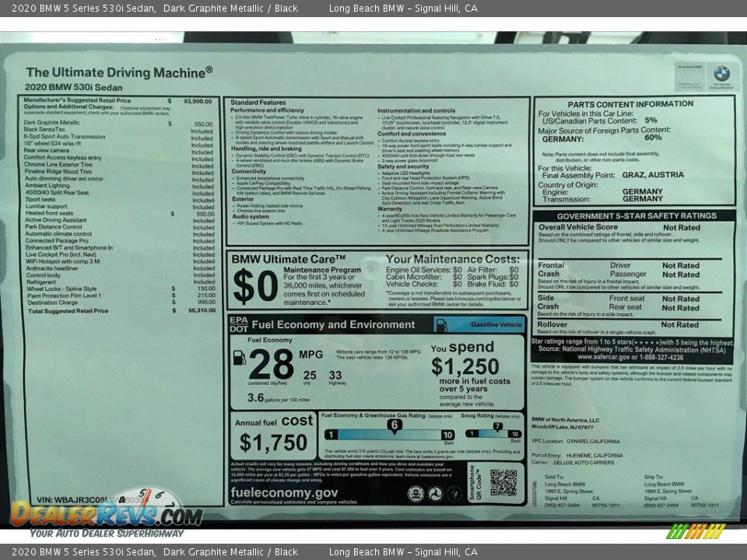Click the Smog Rating scale bar
Viewport: 747px width, 560px height.
tap(493, 434)
